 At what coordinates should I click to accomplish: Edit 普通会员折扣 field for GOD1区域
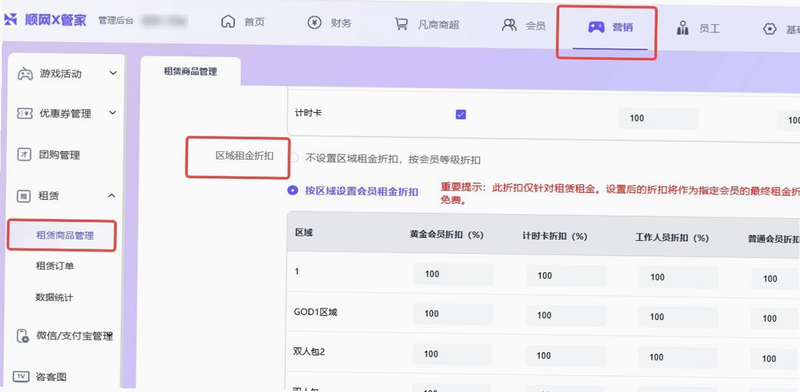click(775, 318)
